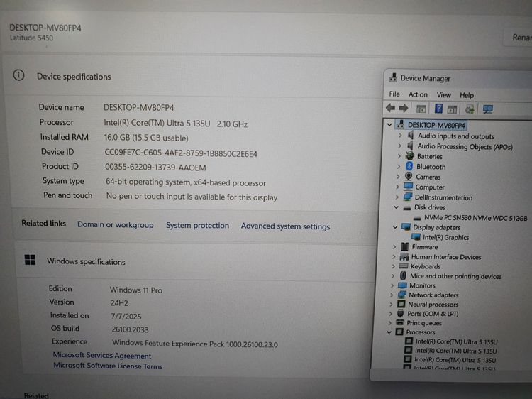The height and width of the screenshot is (399, 532).
Task: Open Microsoft Services Agreement link
Action: (102, 355)
